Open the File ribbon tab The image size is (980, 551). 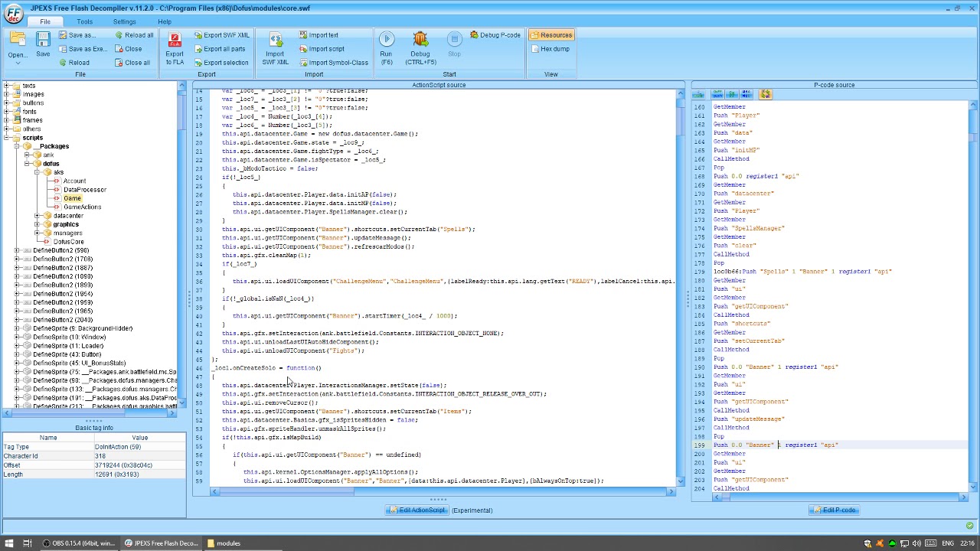(x=45, y=21)
